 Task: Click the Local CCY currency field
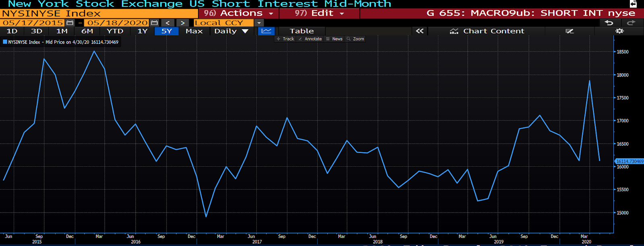[x=224, y=23]
